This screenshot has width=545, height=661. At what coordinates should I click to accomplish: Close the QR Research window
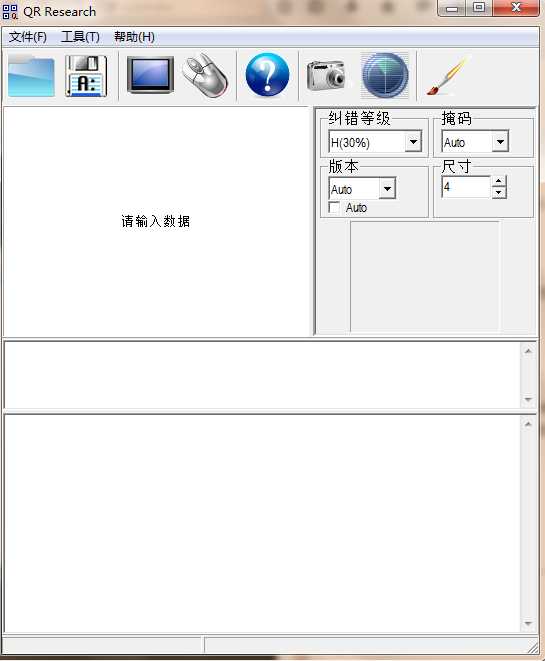(x=516, y=8)
